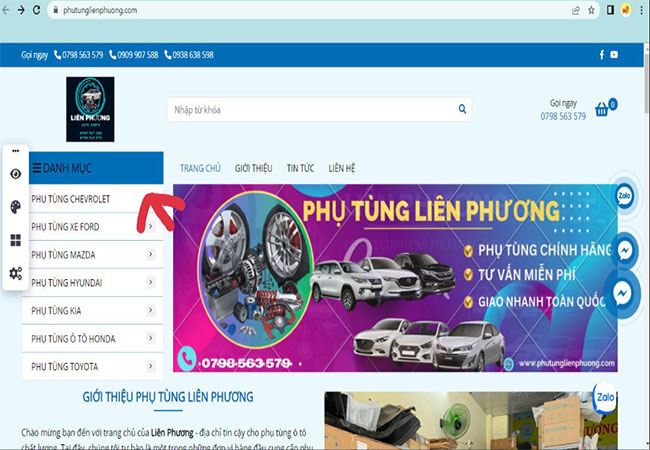
Task: Expand the PHỤ TÙNG KIA chevron
Action: pos(150,310)
